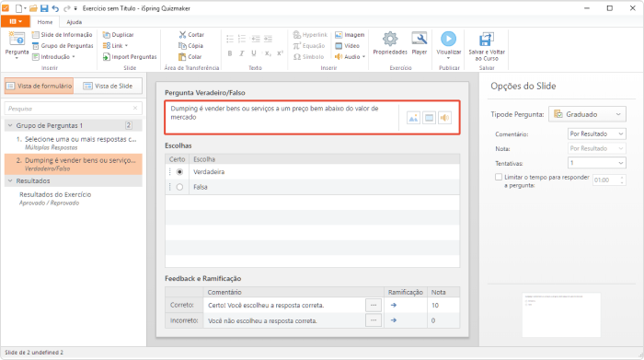Click the Falsa choice text

coord(201,187)
